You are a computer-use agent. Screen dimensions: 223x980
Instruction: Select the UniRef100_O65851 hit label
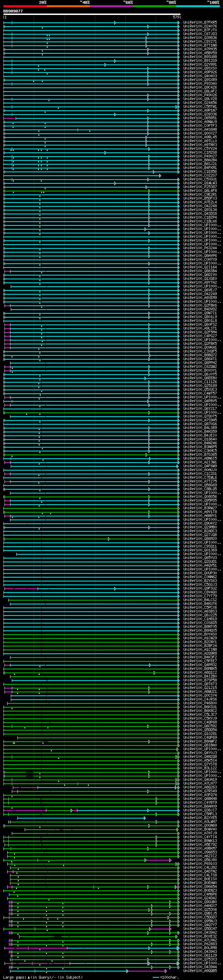click(200, 118)
